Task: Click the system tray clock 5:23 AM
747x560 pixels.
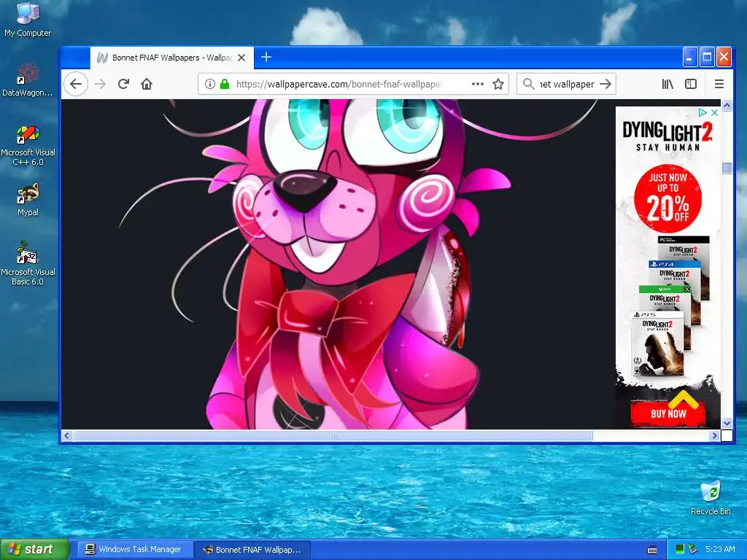Action: pyautogui.click(x=720, y=549)
